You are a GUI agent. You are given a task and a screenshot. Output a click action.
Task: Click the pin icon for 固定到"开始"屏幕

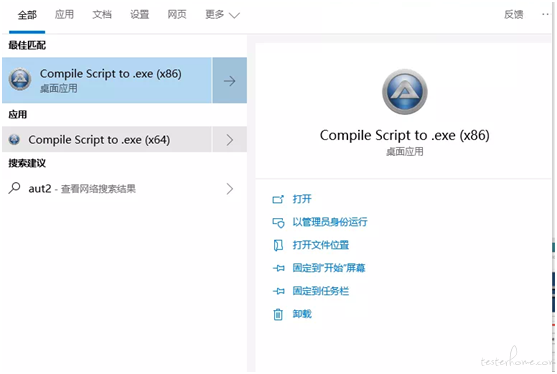tap(278, 268)
